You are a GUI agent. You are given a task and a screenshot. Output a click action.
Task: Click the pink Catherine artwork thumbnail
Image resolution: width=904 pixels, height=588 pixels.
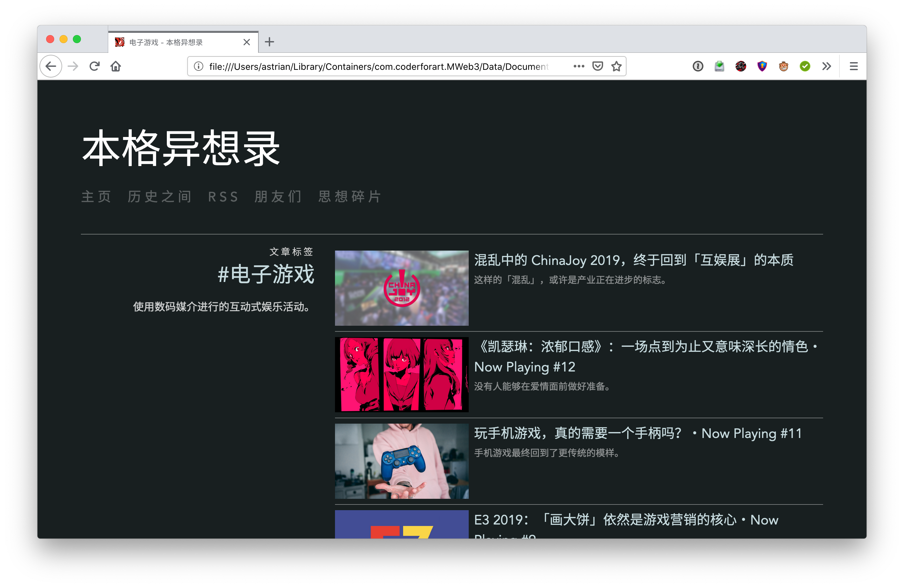pyautogui.click(x=402, y=375)
